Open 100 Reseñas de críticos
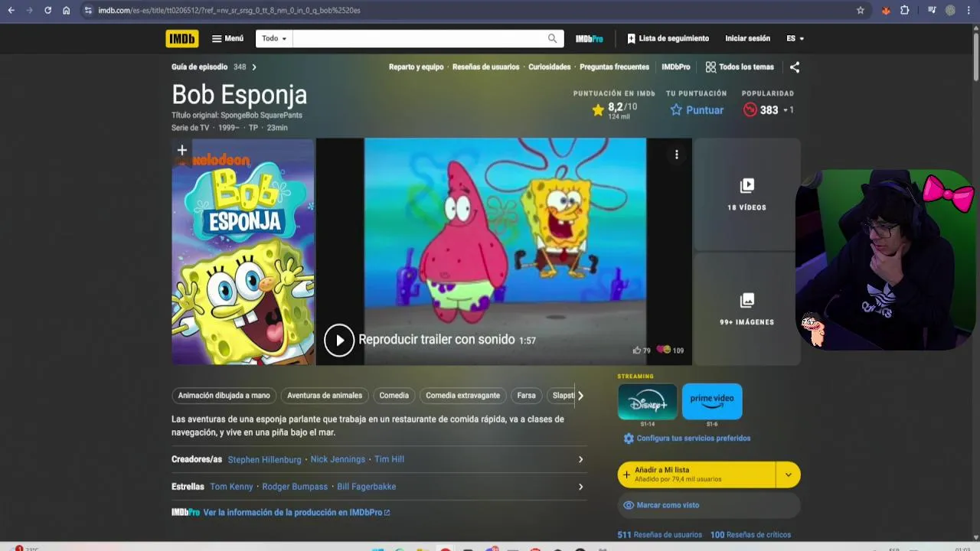Image resolution: width=980 pixels, height=551 pixels. tap(750, 535)
